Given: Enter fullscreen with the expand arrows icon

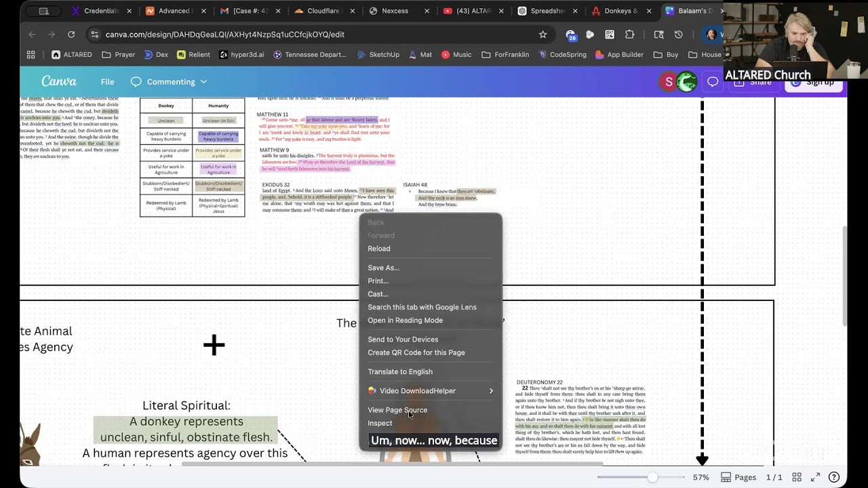Looking at the screenshot, I should pos(816,477).
